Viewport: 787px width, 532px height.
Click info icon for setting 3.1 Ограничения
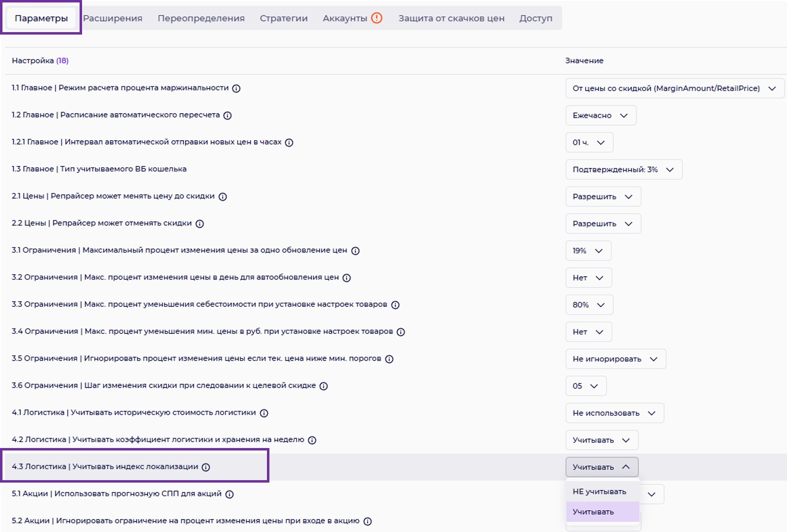[355, 251]
